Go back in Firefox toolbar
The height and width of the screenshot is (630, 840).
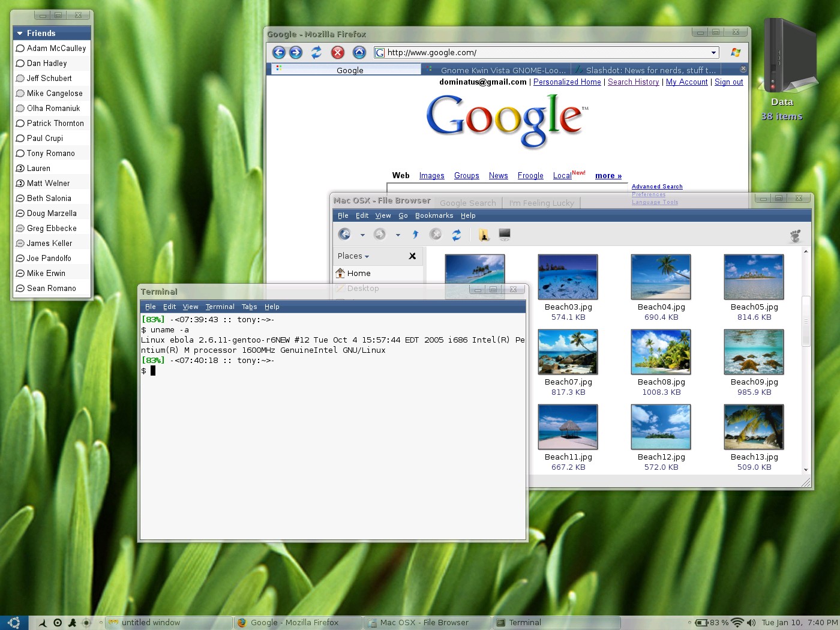coord(278,52)
